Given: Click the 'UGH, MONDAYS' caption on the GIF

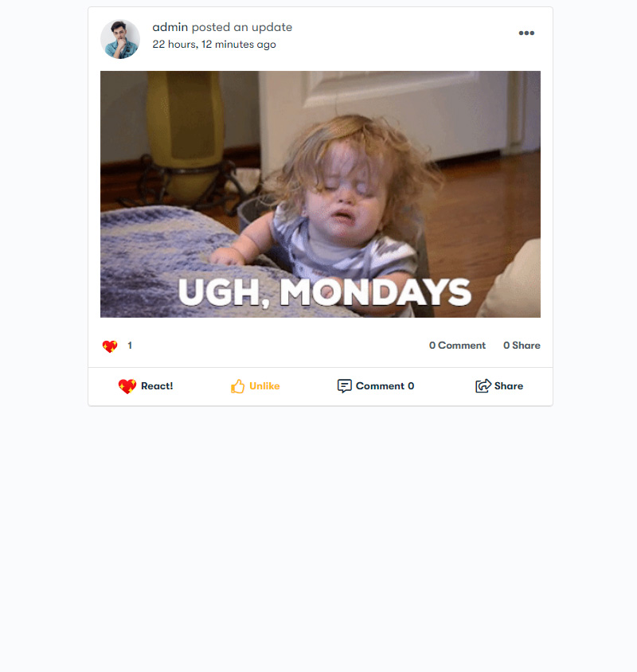Looking at the screenshot, I should (325, 292).
